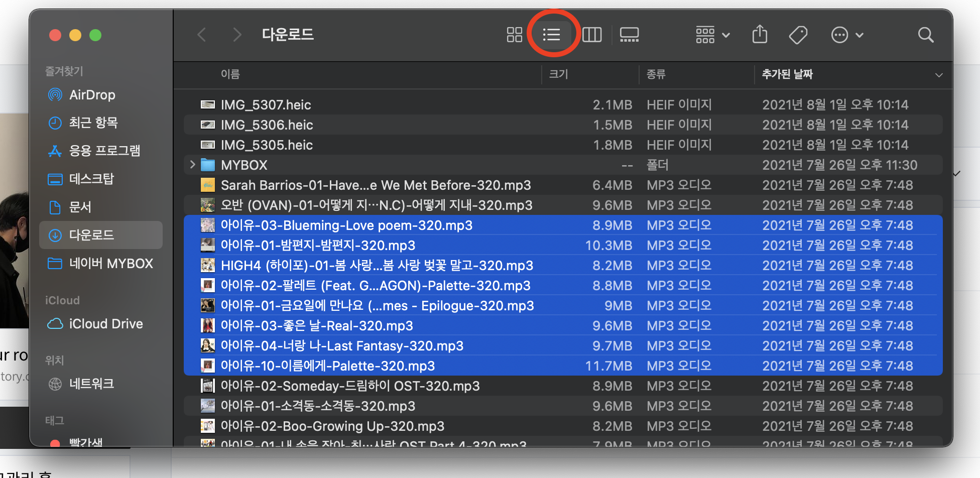The width and height of the screenshot is (980, 478).
Task: Select the HIGH4 (하이포) mp3 file
Action: tap(563, 265)
